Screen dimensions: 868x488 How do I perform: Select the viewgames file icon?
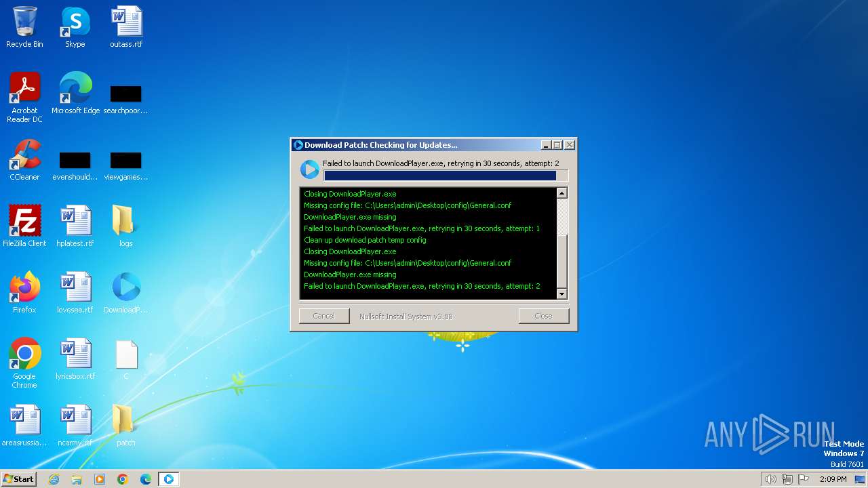pos(126,166)
